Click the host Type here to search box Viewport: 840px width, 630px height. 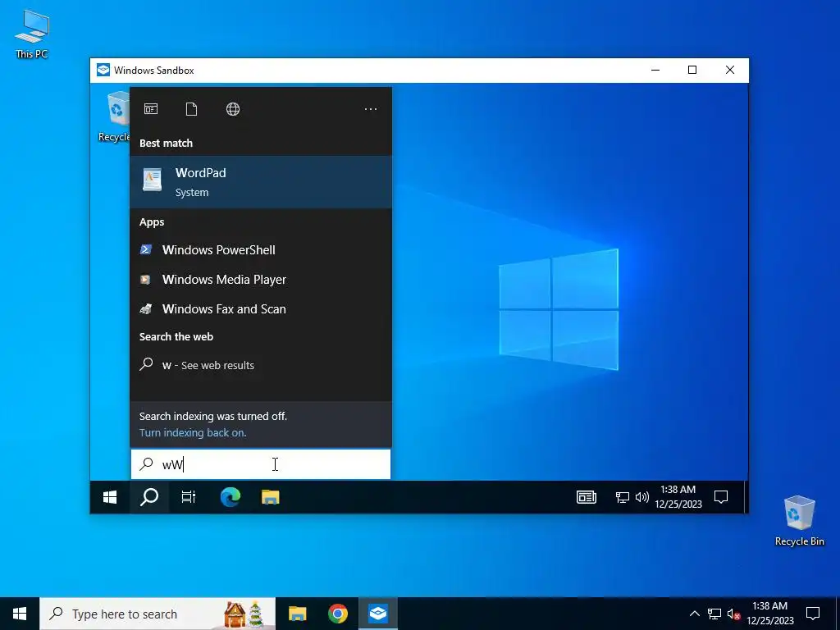tap(157, 614)
